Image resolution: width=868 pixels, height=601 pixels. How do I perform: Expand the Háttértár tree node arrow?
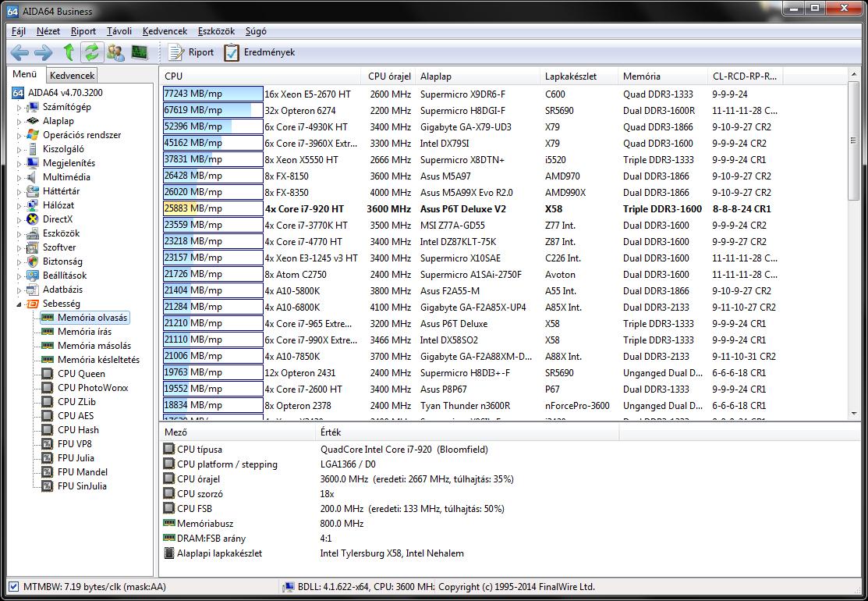pyautogui.click(x=19, y=192)
